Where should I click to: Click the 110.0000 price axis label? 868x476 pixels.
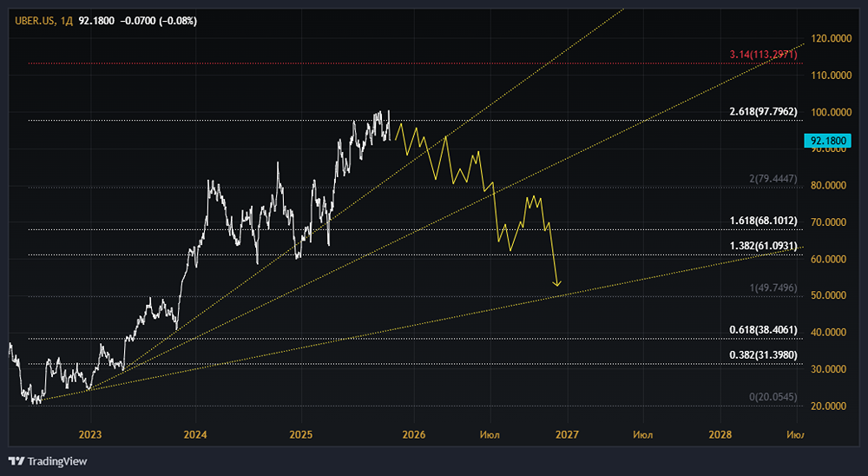click(831, 76)
